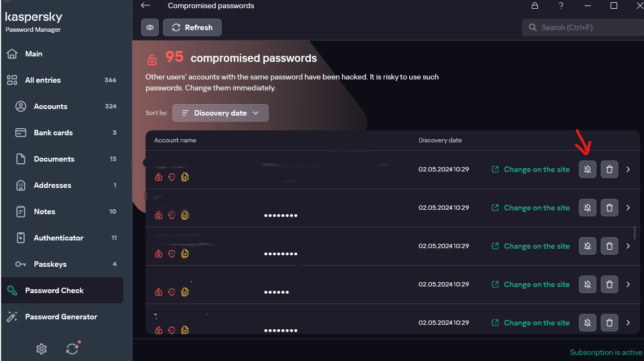Click the settings gear icon in sidebar

coord(42,348)
